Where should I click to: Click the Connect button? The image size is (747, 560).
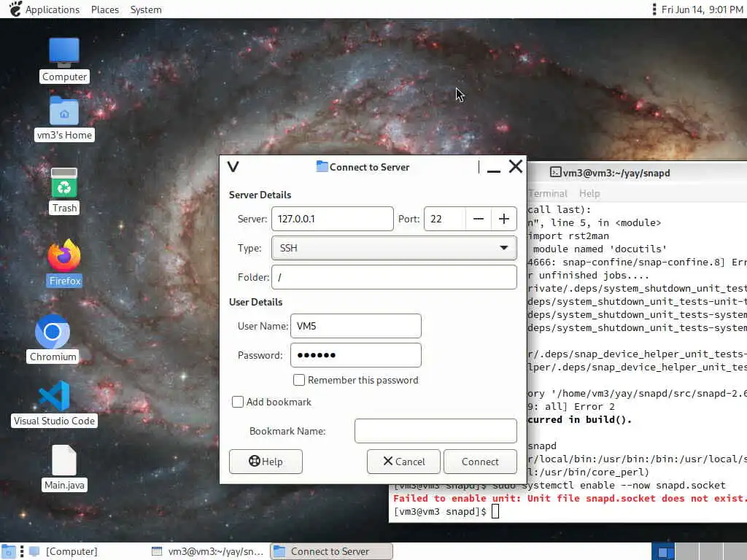coord(480,462)
